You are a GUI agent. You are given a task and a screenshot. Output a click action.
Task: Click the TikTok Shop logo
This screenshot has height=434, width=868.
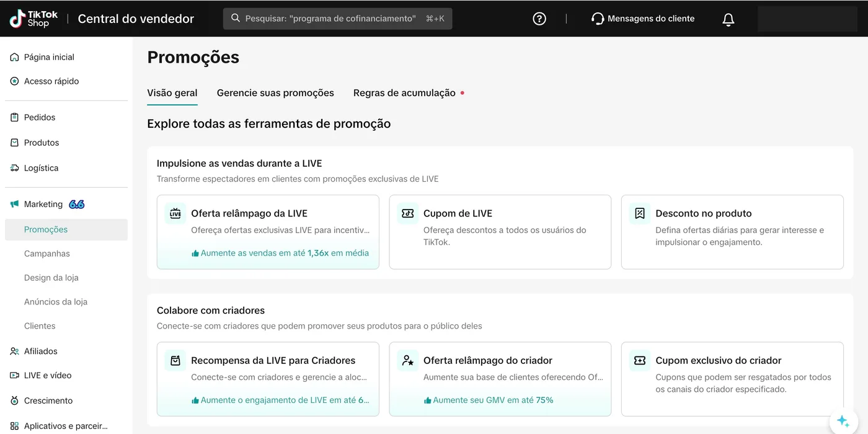click(x=33, y=19)
